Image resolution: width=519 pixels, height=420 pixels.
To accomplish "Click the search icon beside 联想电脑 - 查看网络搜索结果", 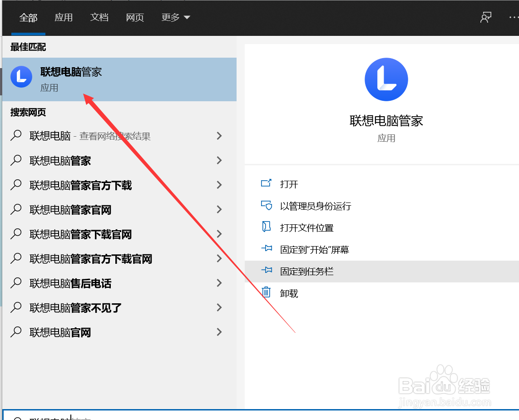I will (16, 135).
